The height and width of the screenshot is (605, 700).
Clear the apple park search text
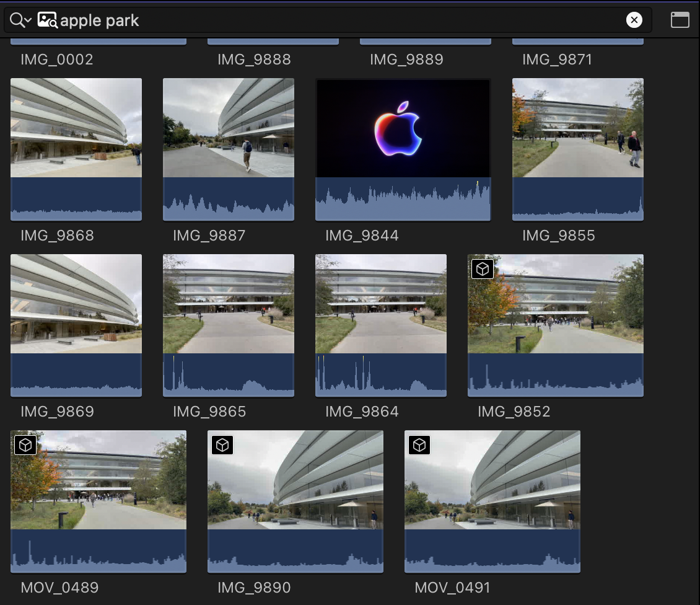[x=634, y=20]
